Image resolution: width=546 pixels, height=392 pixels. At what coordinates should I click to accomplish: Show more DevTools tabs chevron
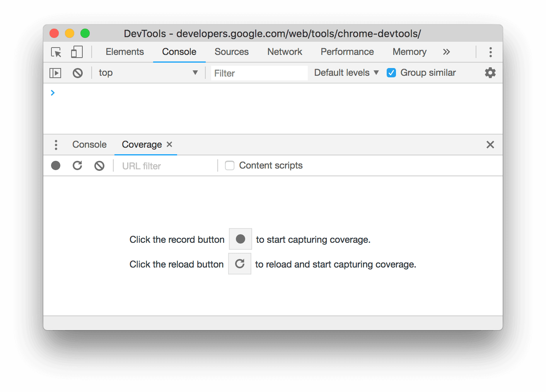(x=446, y=52)
